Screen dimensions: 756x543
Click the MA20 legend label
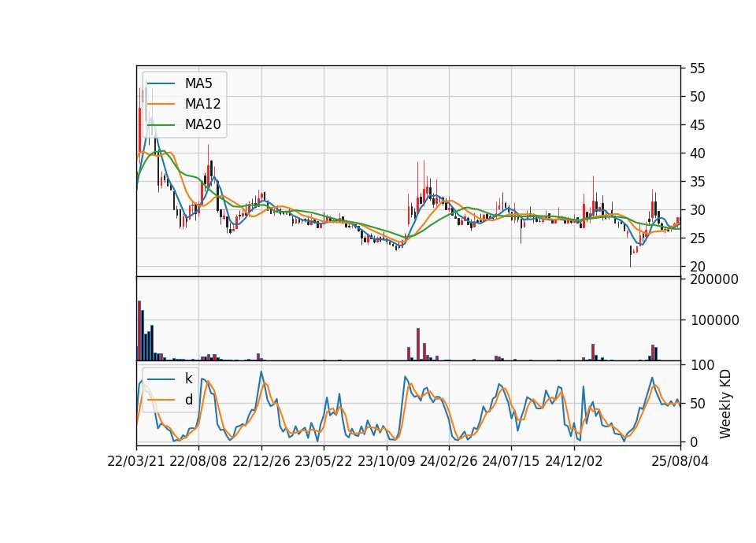click(x=202, y=124)
